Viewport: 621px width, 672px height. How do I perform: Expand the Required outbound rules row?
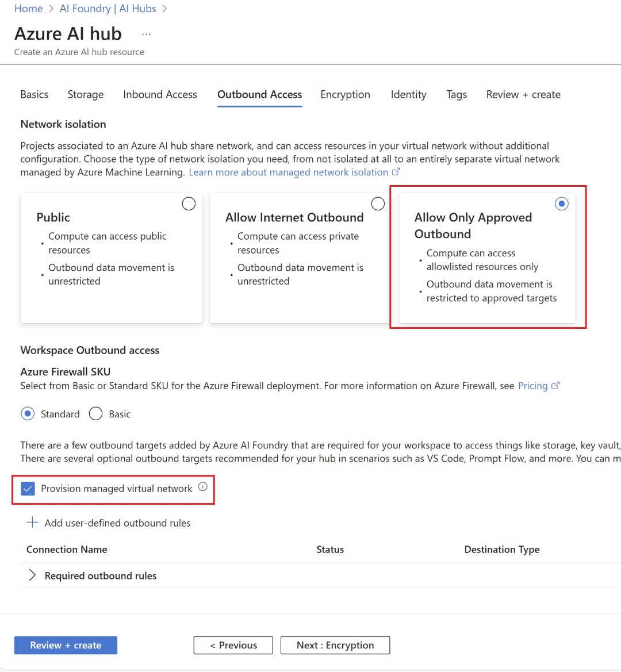32,575
